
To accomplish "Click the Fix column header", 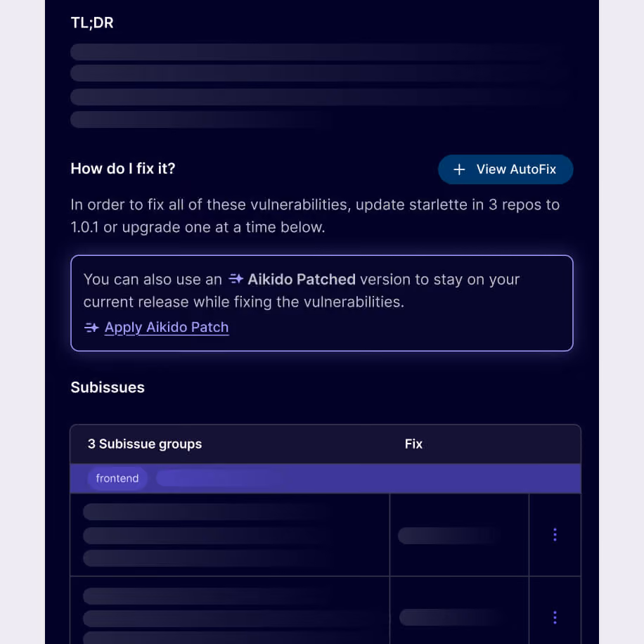I will 413,444.
